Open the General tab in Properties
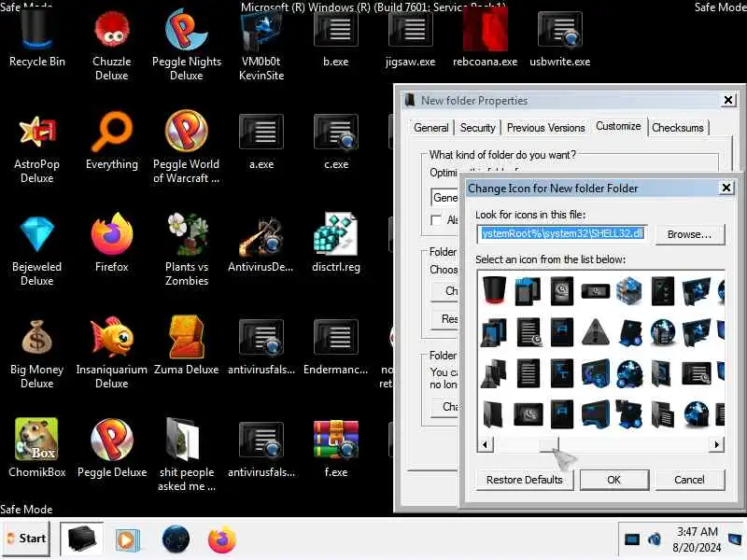This screenshot has height=560, width=747. [430, 128]
